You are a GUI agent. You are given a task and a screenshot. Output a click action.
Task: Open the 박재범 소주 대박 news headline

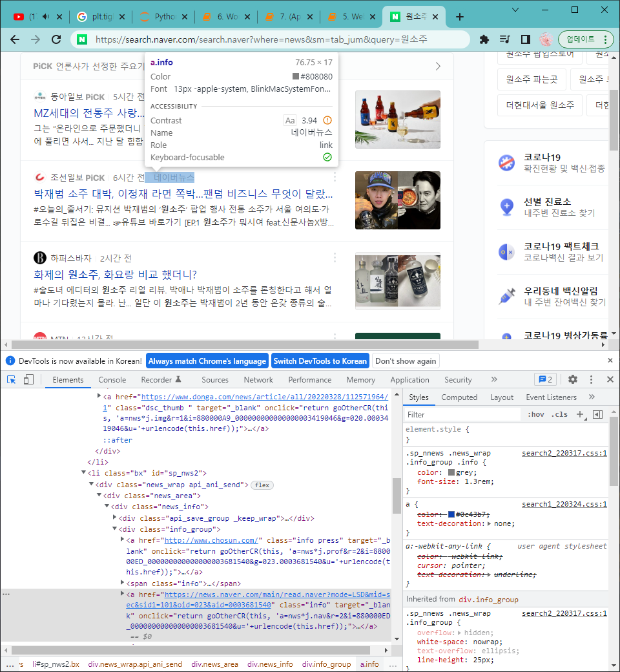(183, 194)
